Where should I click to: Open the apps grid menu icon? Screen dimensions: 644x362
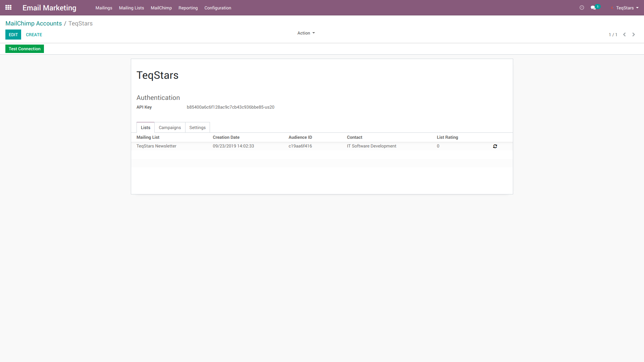tap(8, 7)
